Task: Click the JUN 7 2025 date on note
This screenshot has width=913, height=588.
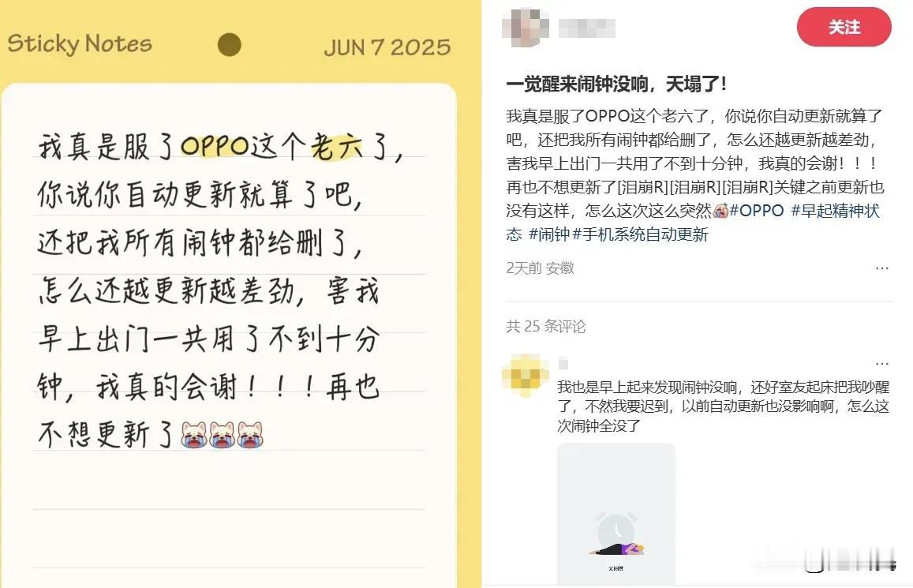Action: point(387,47)
